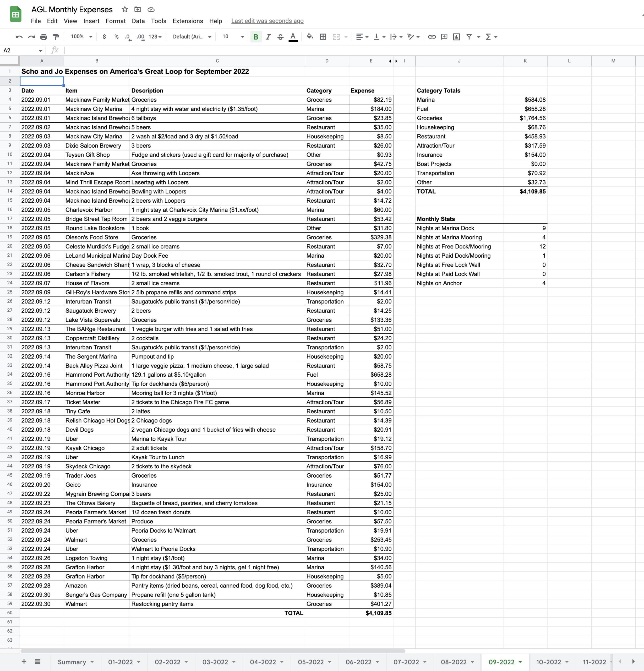
Task: Click the Insert chart icon
Action: click(456, 37)
